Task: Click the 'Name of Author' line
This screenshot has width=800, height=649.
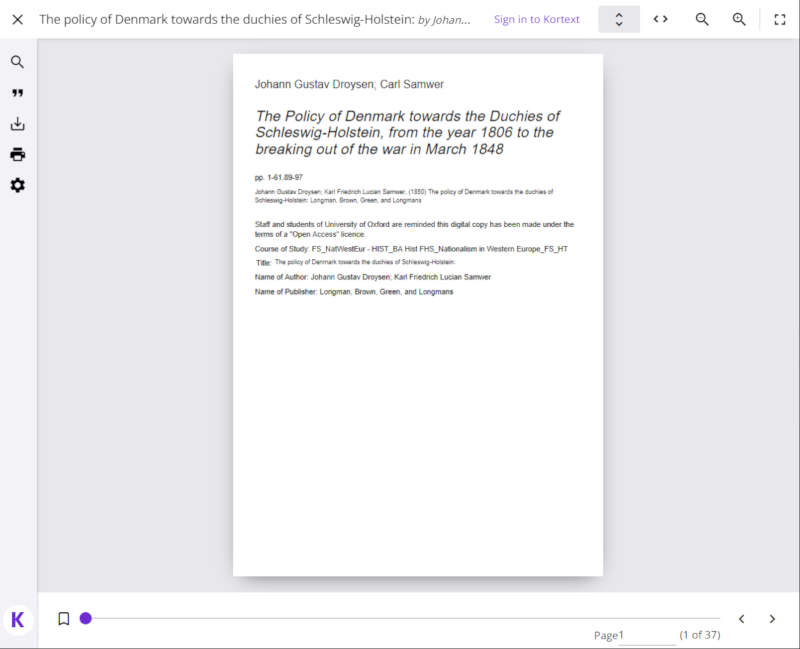Action: coord(372,277)
